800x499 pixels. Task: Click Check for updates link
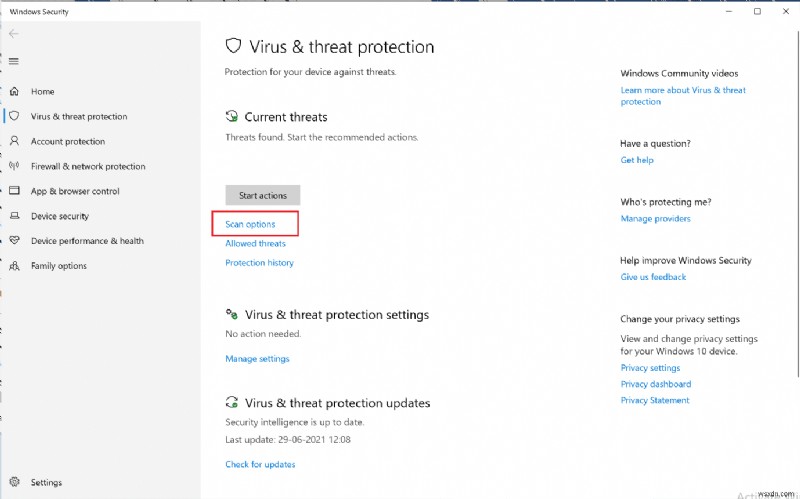260,464
